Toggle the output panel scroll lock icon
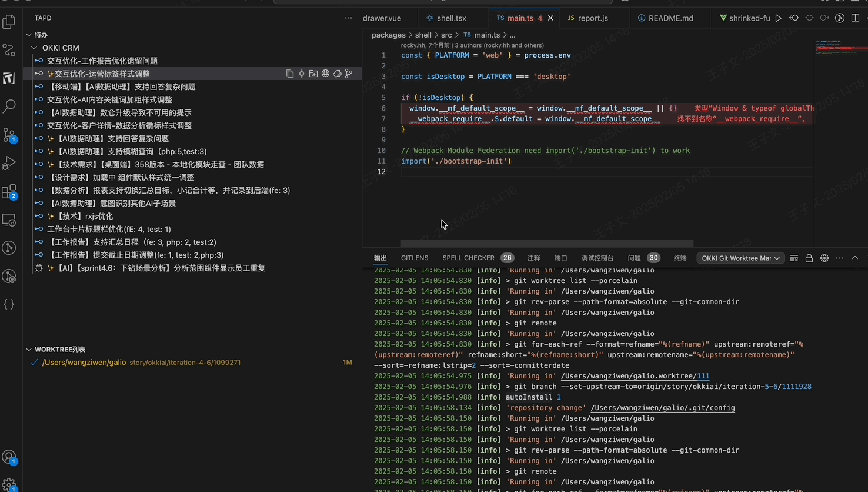This screenshot has height=492, width=868. tap(809, 258)
